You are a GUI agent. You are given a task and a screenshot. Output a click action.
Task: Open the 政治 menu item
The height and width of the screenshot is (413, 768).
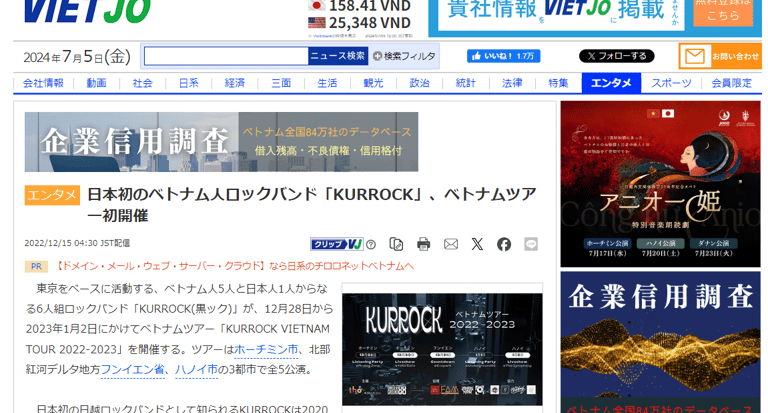tap(419, 83)
